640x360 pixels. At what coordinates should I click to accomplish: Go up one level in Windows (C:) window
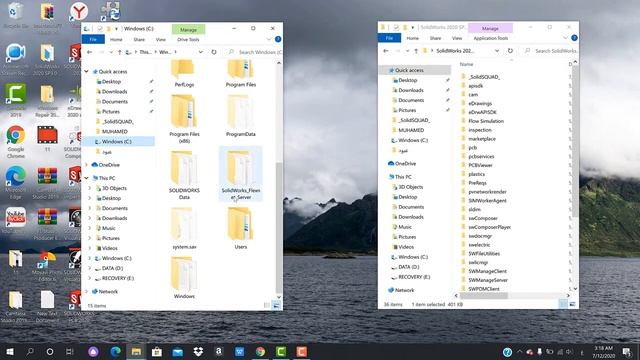click(120, 52)
